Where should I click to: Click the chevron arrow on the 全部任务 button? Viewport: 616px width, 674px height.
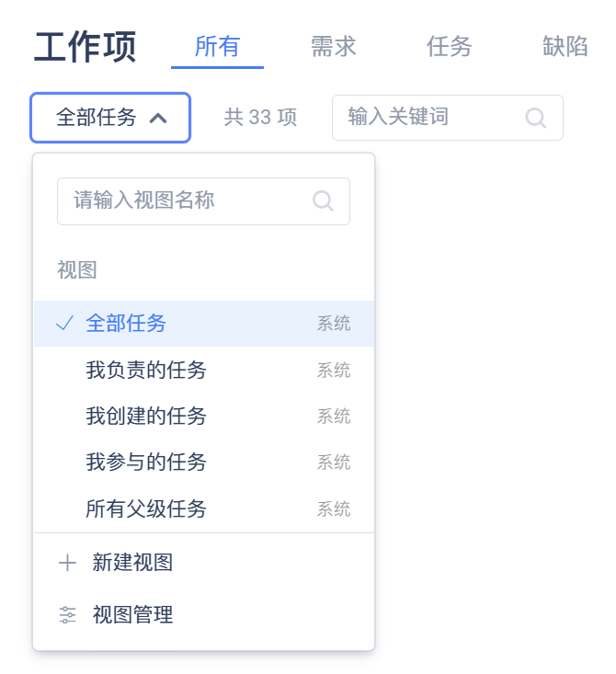(157, 118)
